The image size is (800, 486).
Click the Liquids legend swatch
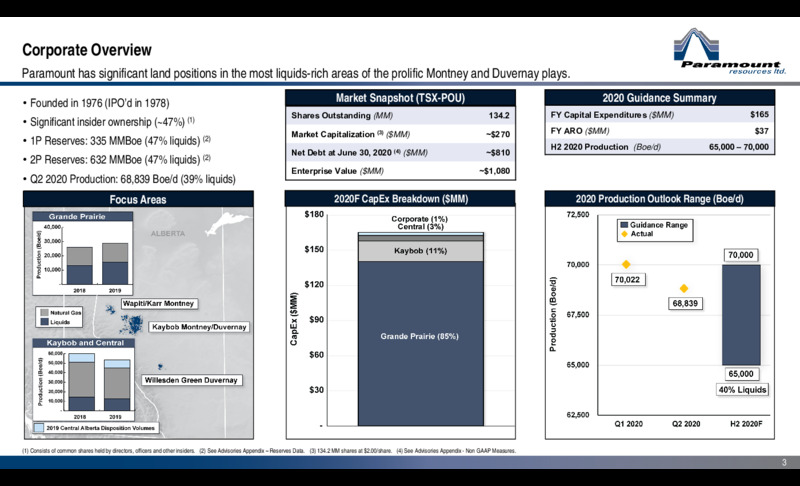point(44,322)
